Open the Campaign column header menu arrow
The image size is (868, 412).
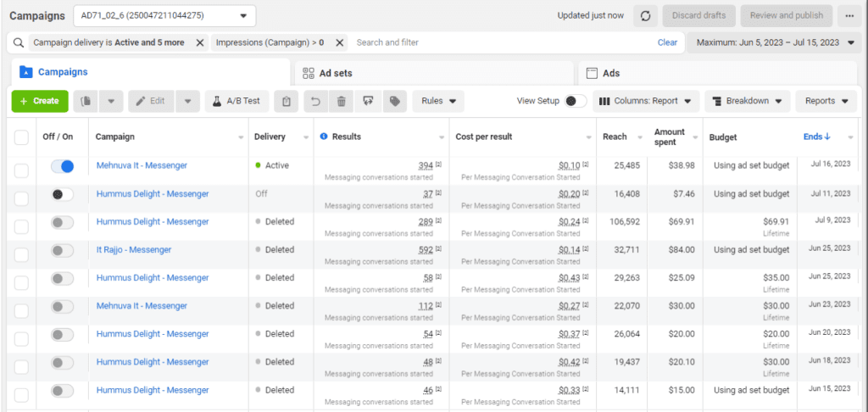(x=241, y=137)
